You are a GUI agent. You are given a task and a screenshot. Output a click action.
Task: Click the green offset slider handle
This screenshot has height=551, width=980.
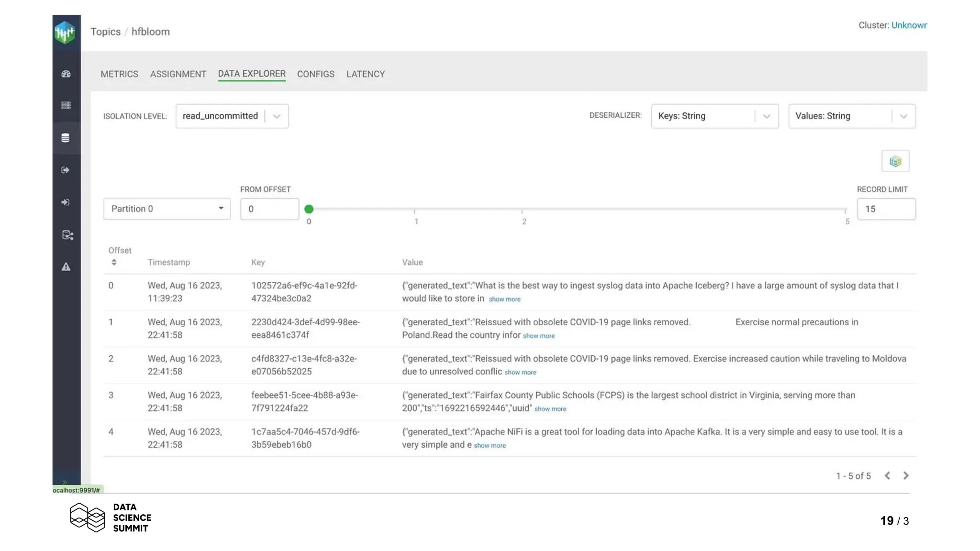point(309,209)
